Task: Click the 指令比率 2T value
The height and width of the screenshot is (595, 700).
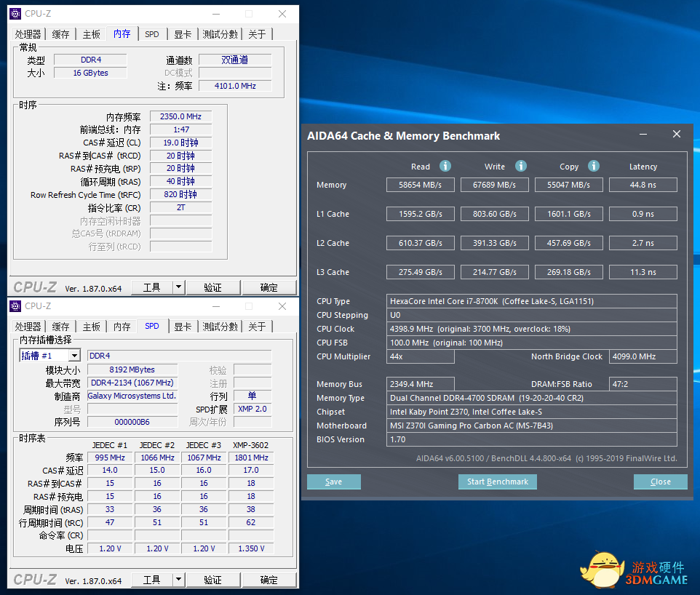Action: 180,207
